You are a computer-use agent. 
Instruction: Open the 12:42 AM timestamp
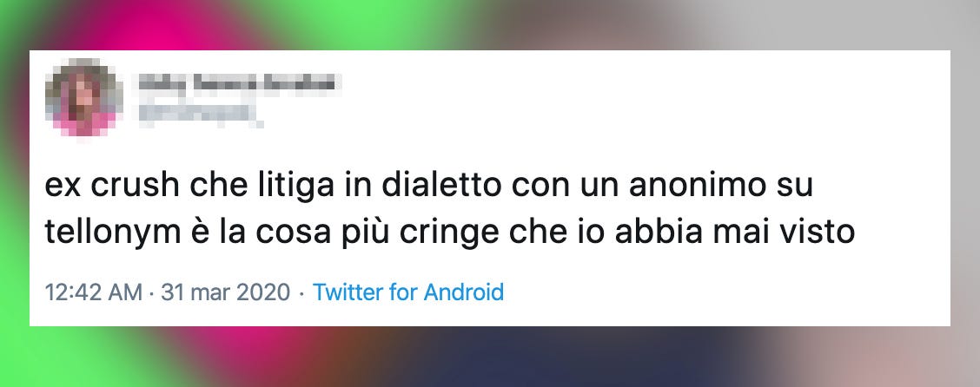pyautogui.click(x=94, y=292)
